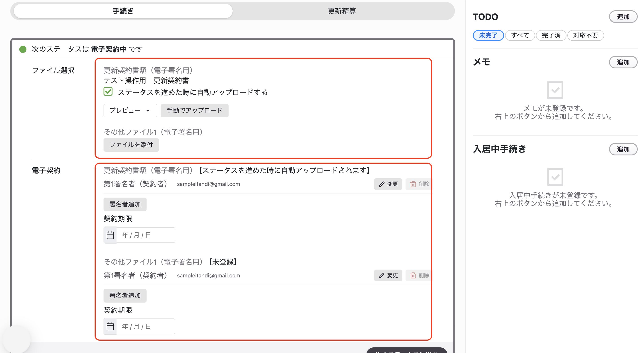This screenshot has width=644, height=353.
Task: Select the 未完了 TODO filter
Action: [488, 35]
